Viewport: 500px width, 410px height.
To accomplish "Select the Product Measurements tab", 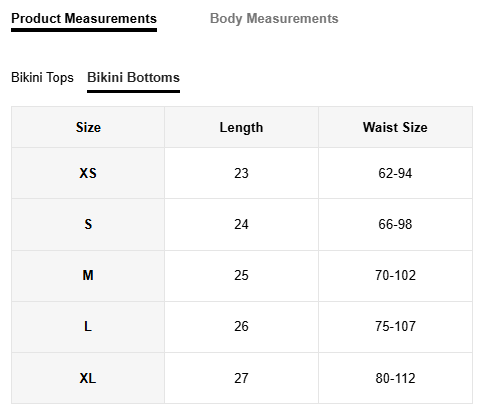I will click(84, 19).
